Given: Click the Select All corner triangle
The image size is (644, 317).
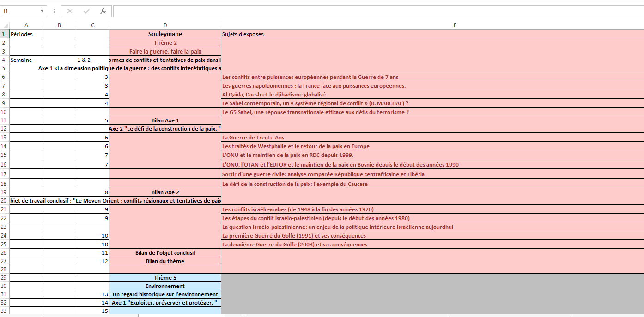Looking at the screenshot, I should tap(5, 25).
